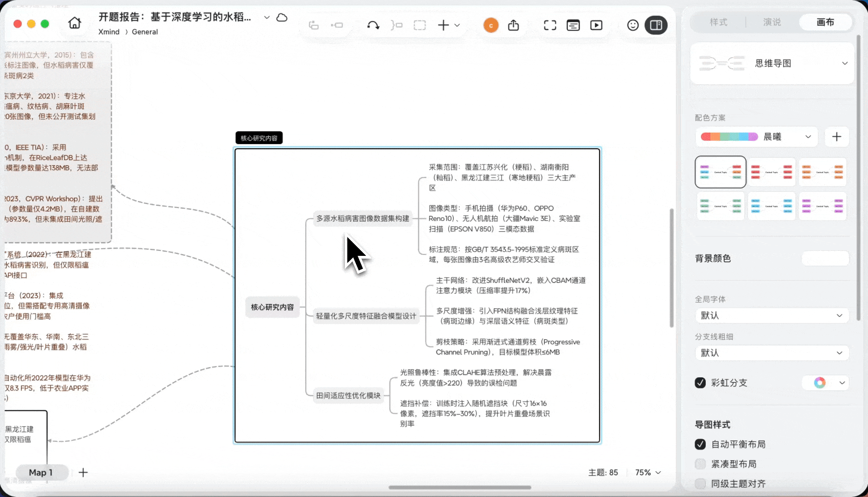This screenshot has width=868, height=497.
Task: Open the 背景颜色 swatch
Action: point(825,259)
